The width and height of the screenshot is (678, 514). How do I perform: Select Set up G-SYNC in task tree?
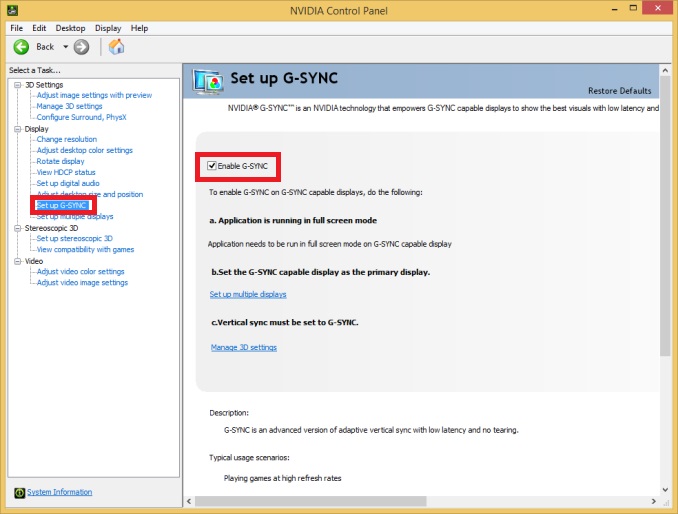(62, 205)
